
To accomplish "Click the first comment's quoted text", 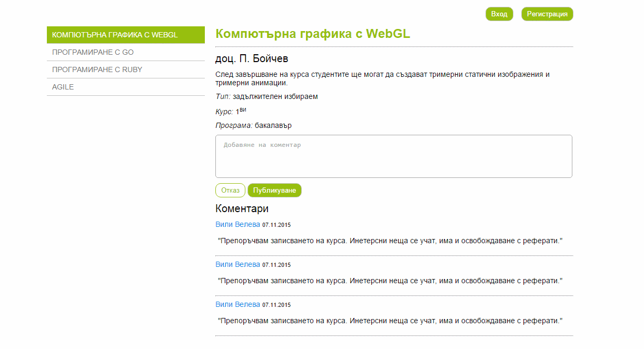I will [390, 241].
